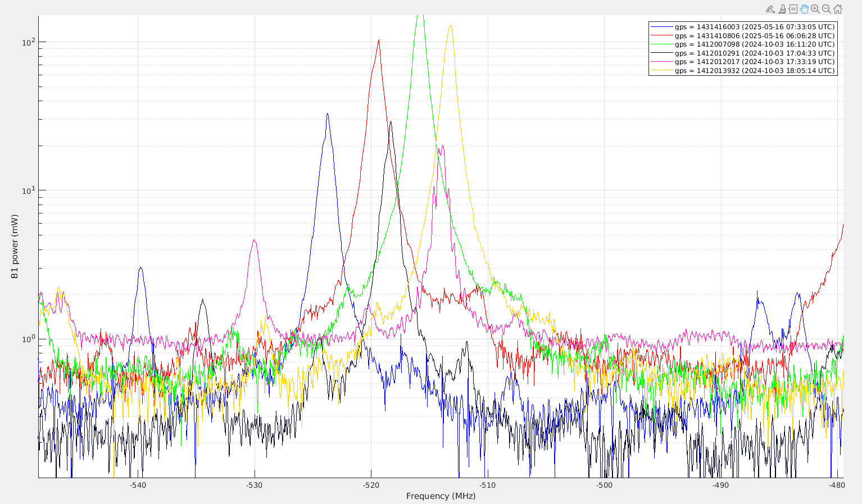Click the magenta line sample in legend
Screen dimensions: 862x504
662,62
